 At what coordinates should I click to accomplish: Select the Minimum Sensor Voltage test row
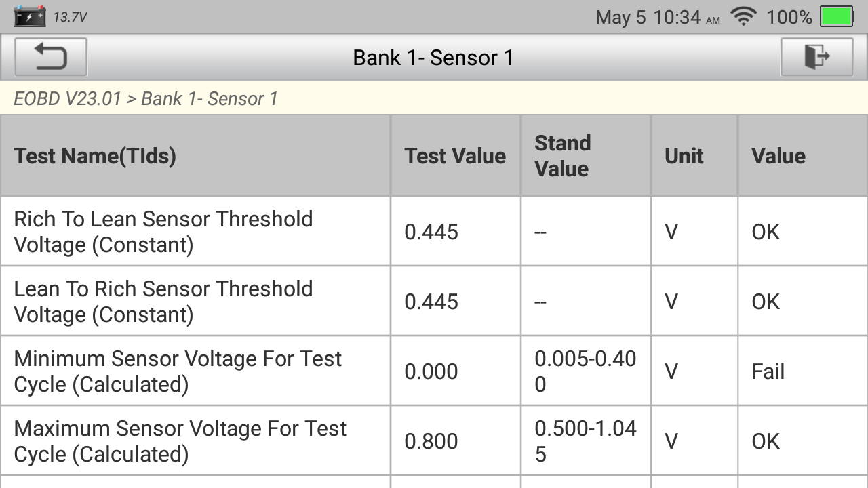(178, 371)
